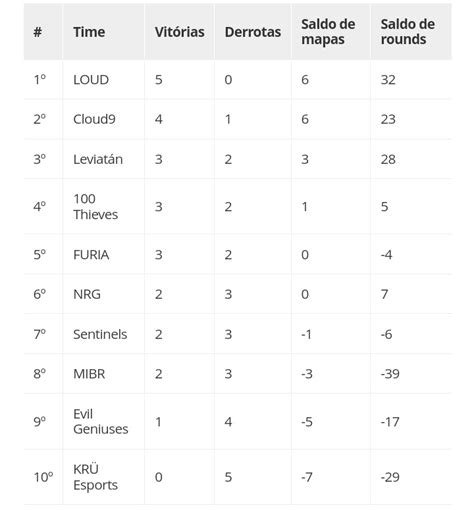Image resolution: width=474 pixels, height=510 pixels.
Task: Select the FURIA team name
Action: [x=91, y=255]
